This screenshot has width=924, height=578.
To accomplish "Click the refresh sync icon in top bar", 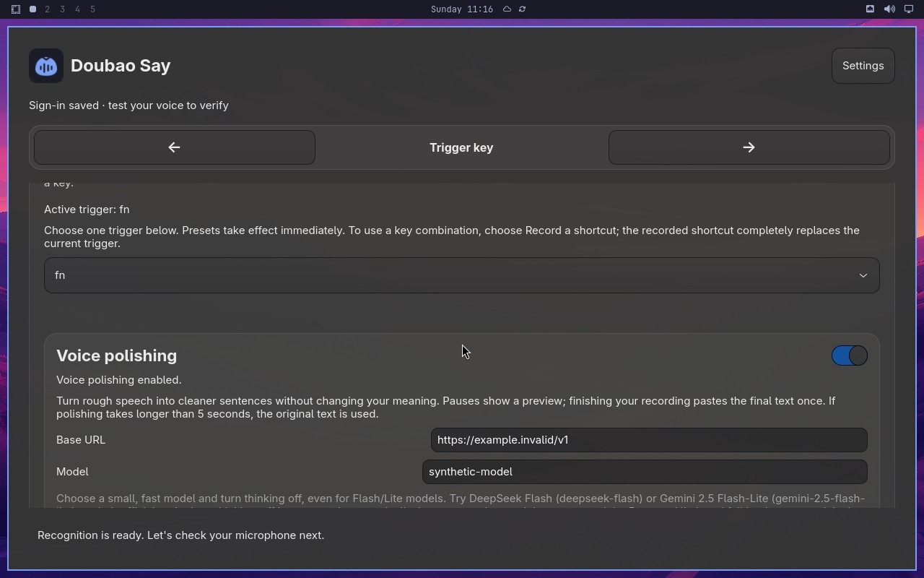I will click(522, 9).
